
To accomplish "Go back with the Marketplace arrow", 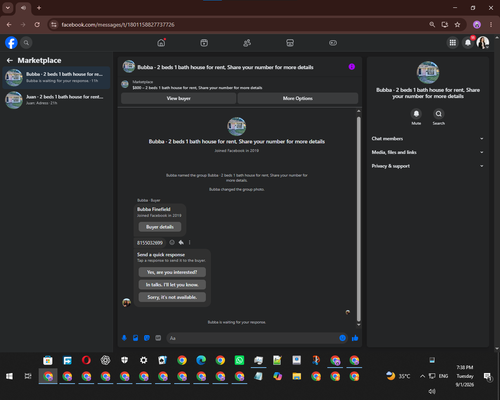I will tap(10, 60).
